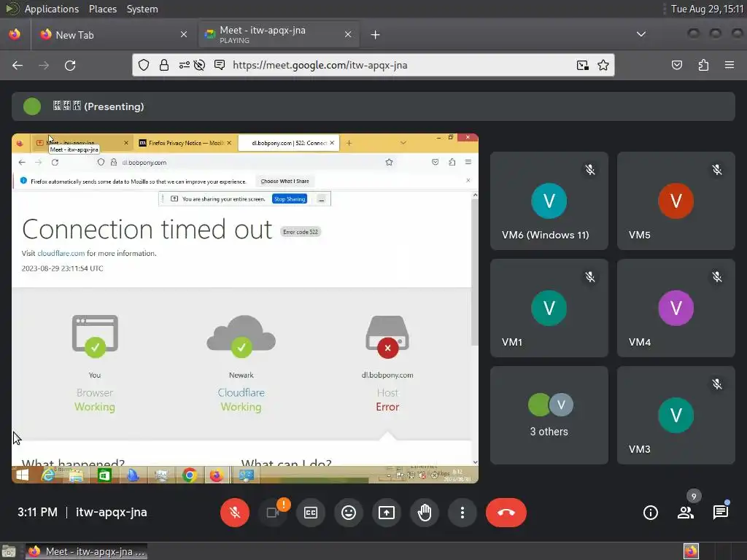Bookmark this page with star icon
Screen dimensions: 747x560
(x=603, y=65)
